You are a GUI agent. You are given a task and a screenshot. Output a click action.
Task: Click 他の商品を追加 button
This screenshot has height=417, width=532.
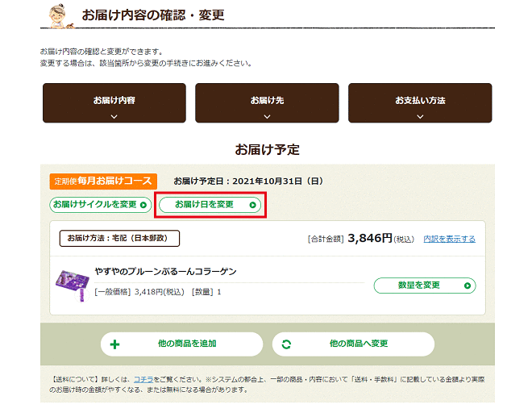(x=181, y=344)
